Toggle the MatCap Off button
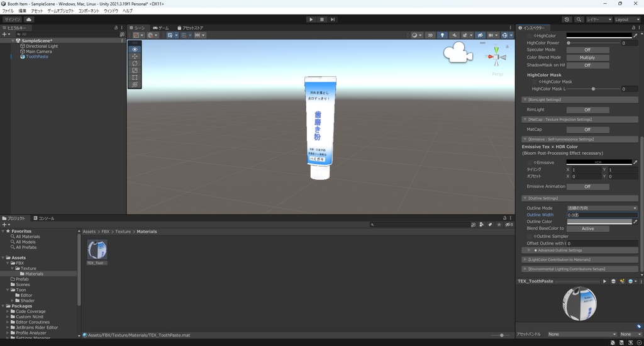 click(x=587, y=130)
